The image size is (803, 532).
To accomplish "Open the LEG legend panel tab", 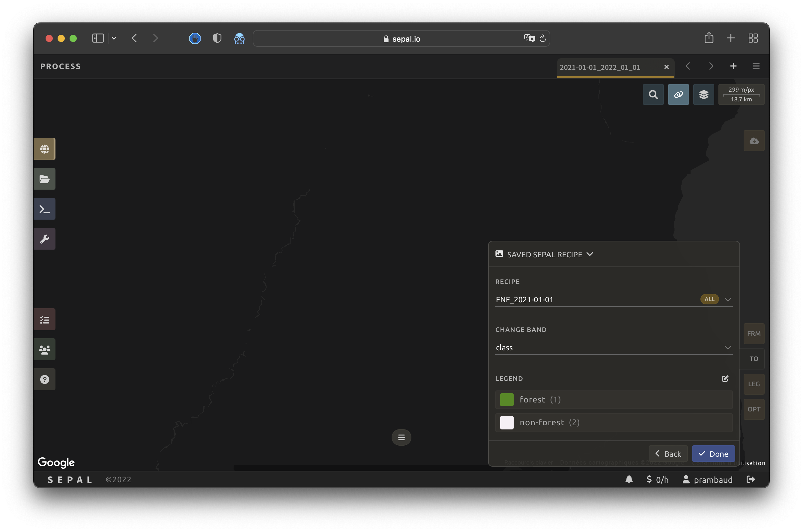I will (754, 384).
